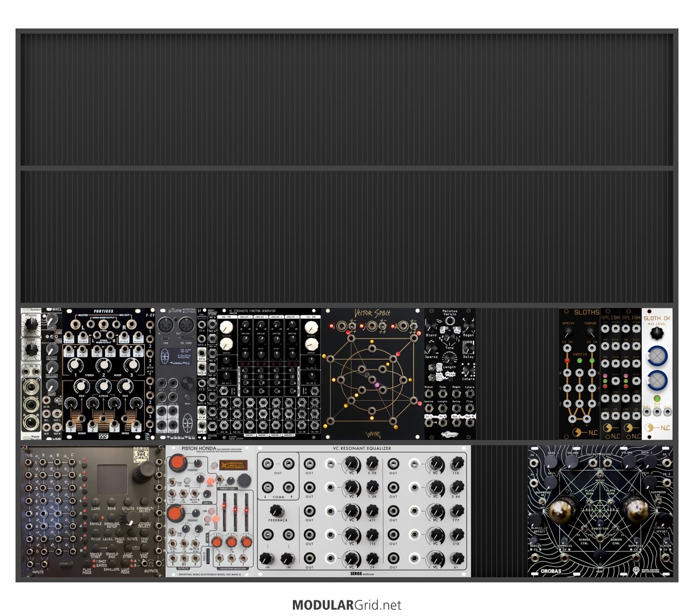Flip the Vector Space k-channel toggle switch
The image size is (694, 616).
tap(414, 327)
